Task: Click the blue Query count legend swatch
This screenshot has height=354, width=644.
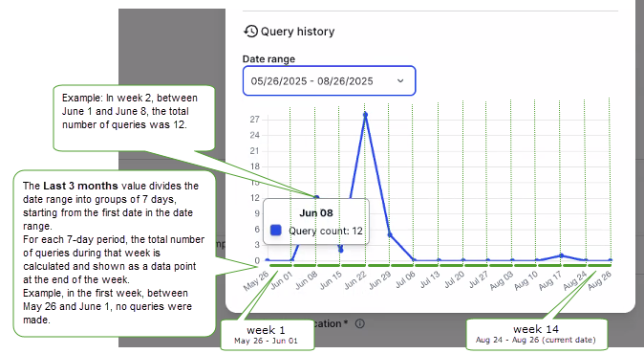Action: (276, 231)
